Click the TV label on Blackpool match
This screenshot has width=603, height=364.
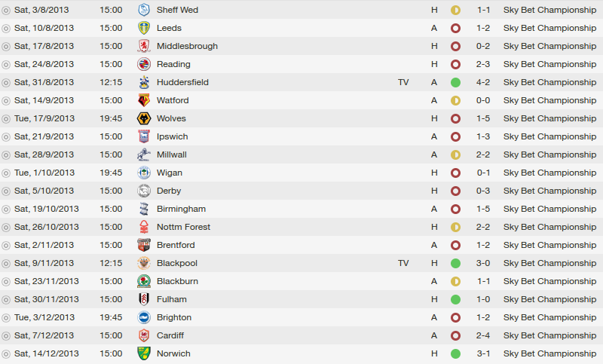click(403, 263)
